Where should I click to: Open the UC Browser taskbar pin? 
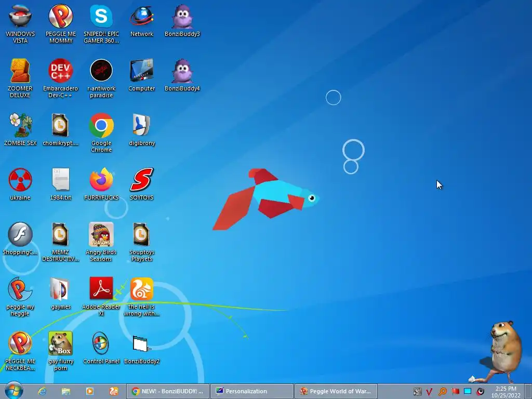[114, 391]
